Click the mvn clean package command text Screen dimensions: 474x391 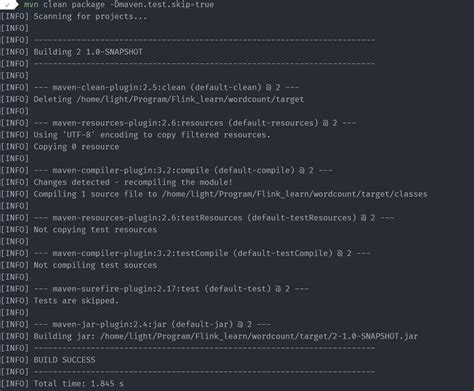(x=64, y=4)
